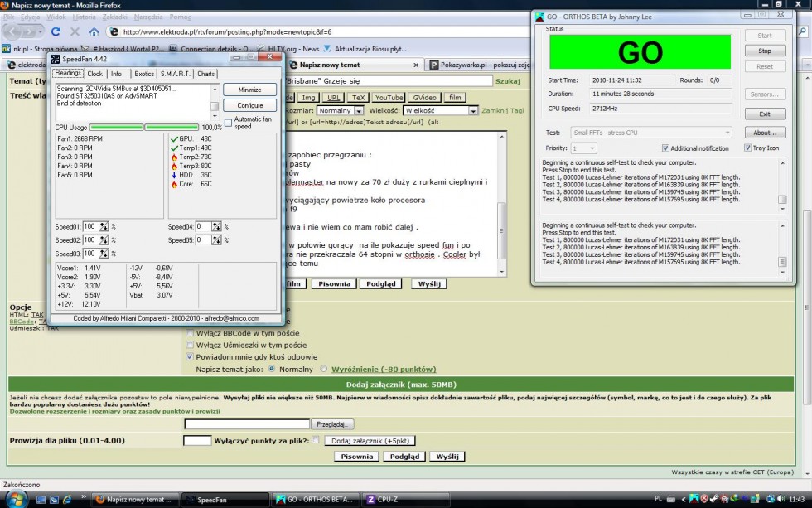Click ORTHOS upper log scrollbar

click(x=782, y=186)
